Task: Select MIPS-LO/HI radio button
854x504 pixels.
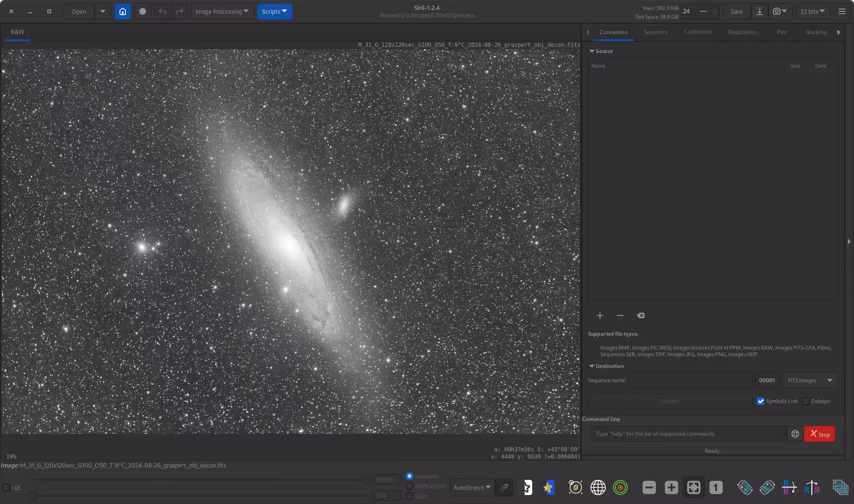Action: point(409,486)
